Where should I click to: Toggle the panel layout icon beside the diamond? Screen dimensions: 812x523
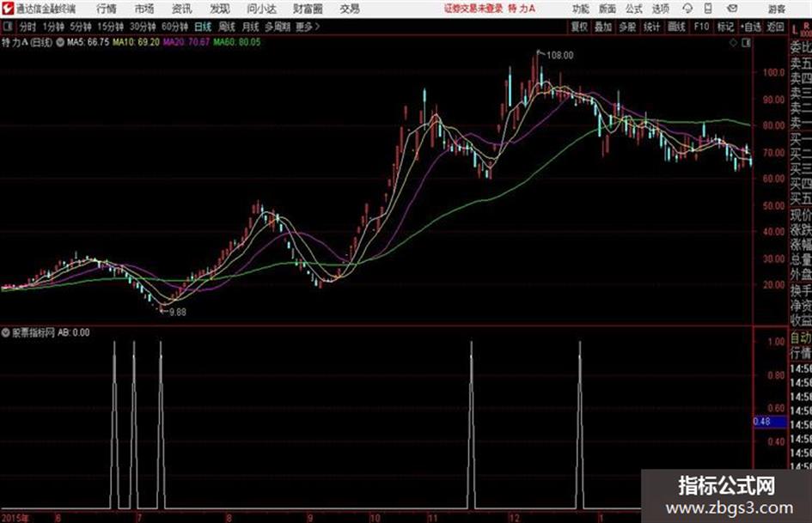(746, 43)
